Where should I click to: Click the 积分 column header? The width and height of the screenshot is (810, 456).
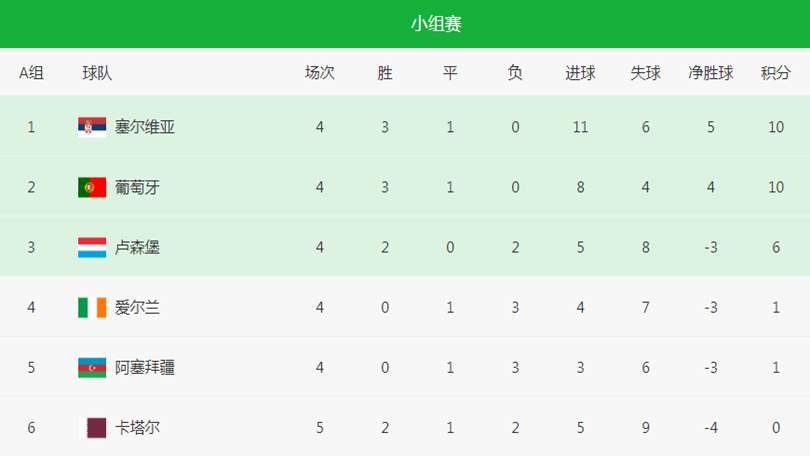(x=775, y=73)
